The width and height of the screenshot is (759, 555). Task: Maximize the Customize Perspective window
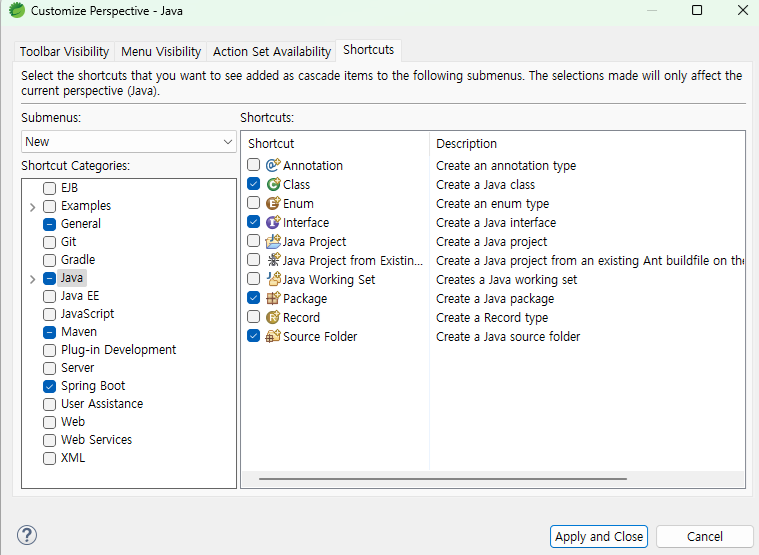pos(697,10)
